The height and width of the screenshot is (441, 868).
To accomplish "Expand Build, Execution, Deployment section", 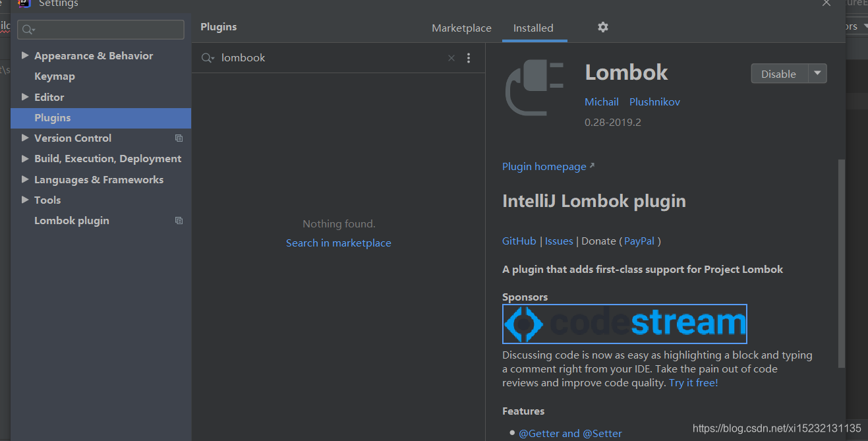I will [x=25, y=158].
